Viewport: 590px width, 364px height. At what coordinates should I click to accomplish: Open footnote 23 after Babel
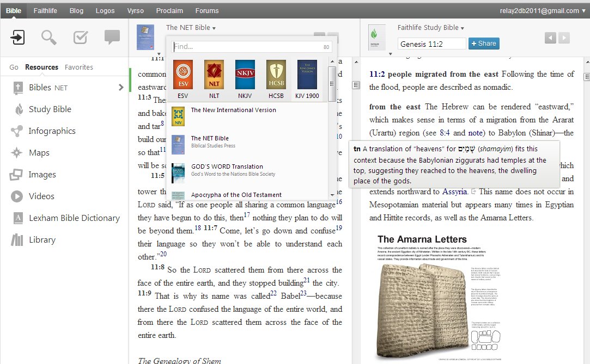pos(303,293)
